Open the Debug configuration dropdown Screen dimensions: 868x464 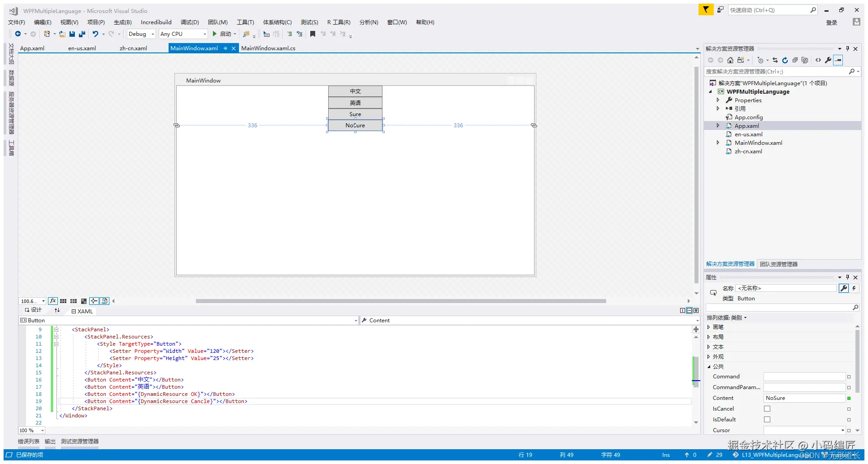141,34
